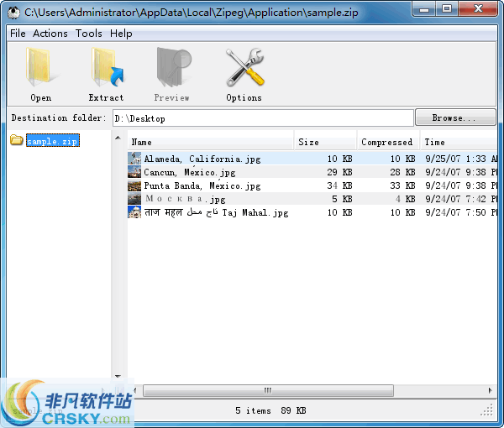The width and height of the screenshot is (504, 428).
Task: Click the 5 items status bar text
Action: pyautogui.click(x=253, y=410)
